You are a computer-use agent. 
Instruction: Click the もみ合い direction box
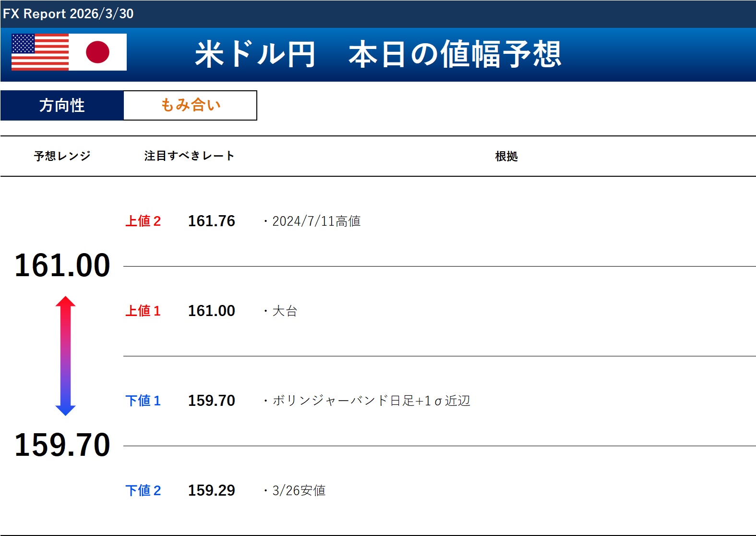[191, 105]
